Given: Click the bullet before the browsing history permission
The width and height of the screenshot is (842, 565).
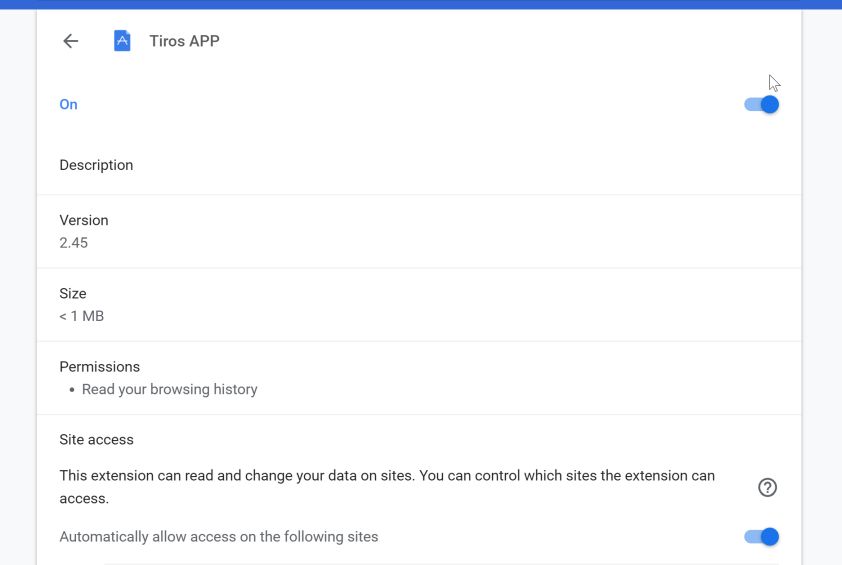Looking at the screenshot, I should click(72, 390).
